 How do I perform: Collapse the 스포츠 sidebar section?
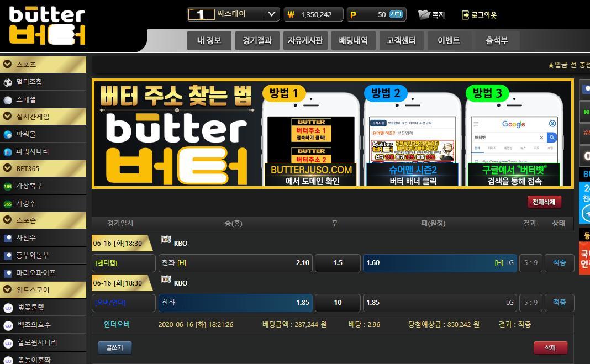8,65
